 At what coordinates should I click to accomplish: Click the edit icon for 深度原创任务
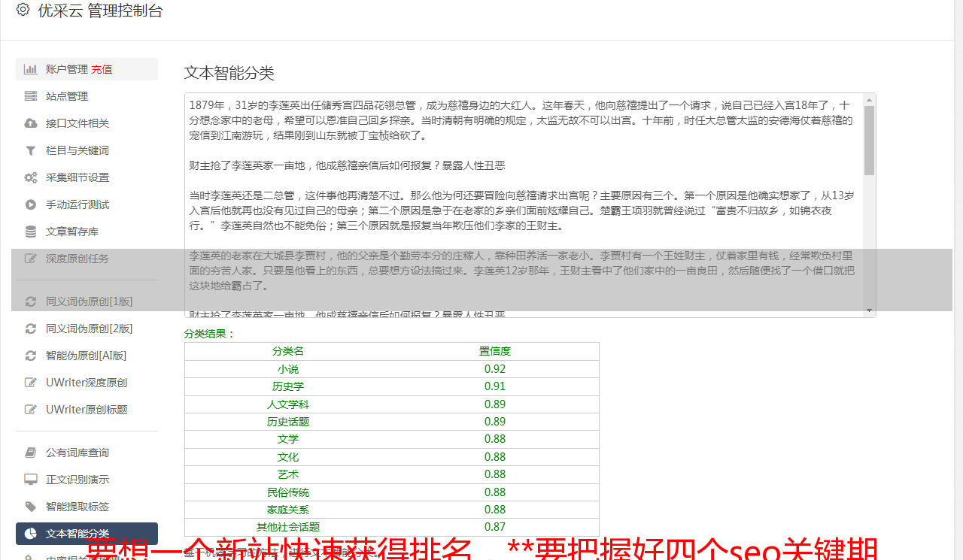coord(31,259)
